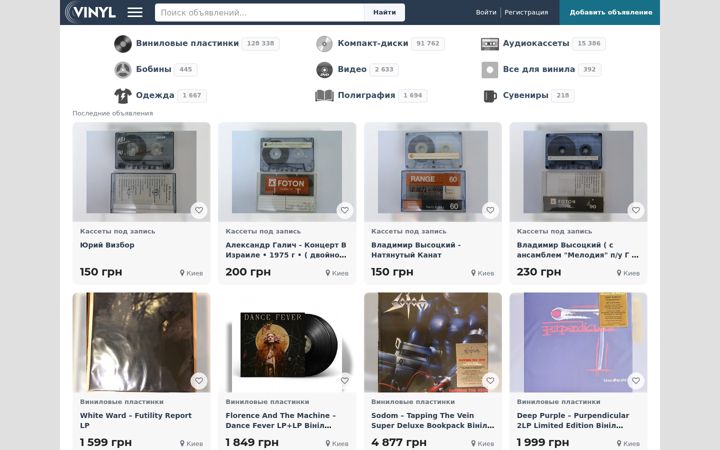The width and height of the screenshot is (720, 450).
Task: Open Аудиокассеты category
Action: (x=536, y=44)
